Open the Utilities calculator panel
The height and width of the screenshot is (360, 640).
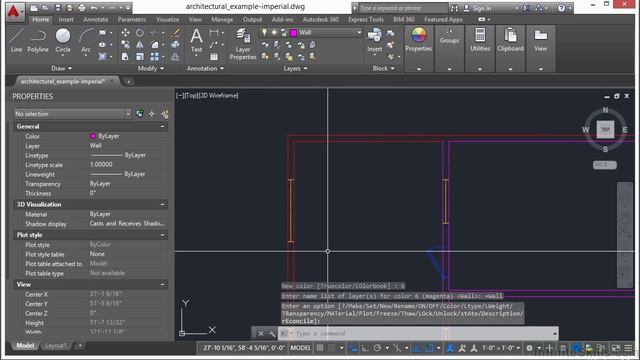point(480,40)
